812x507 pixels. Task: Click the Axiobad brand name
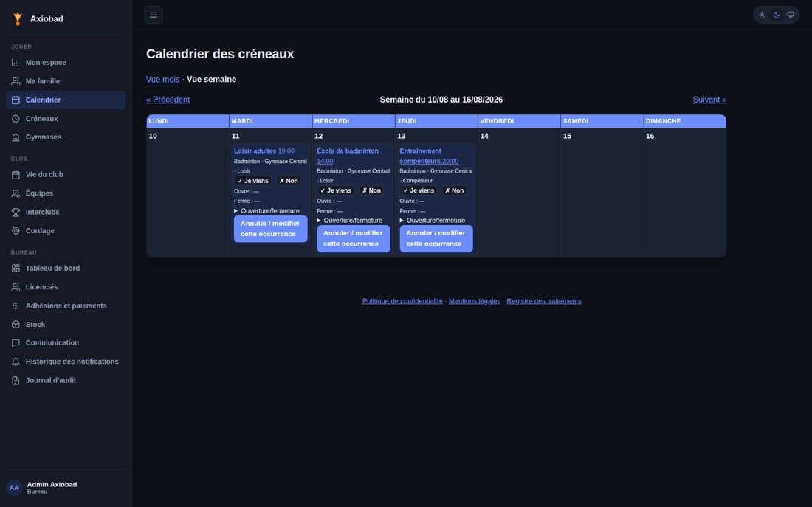coord(47,18)
